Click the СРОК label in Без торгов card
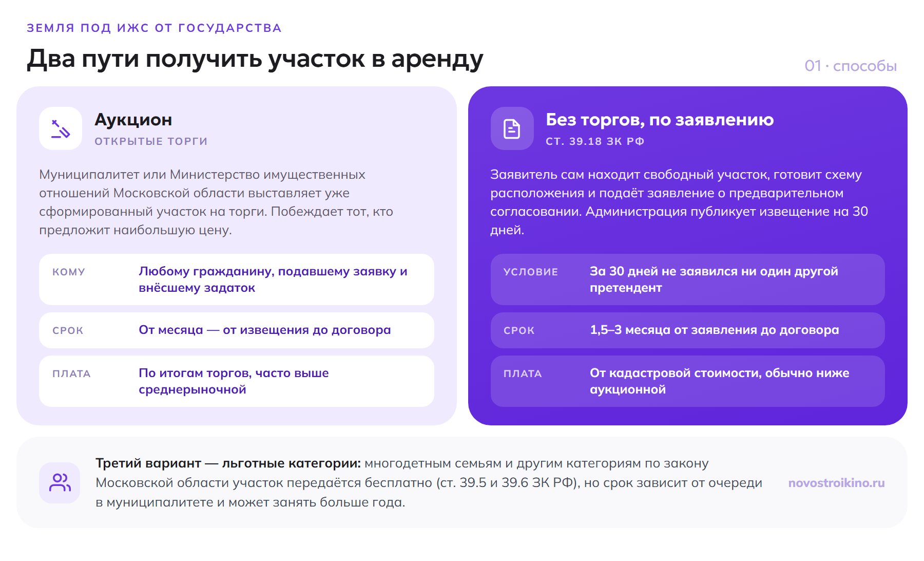Screen dimensions: 924x561 [x=519, y=330]
